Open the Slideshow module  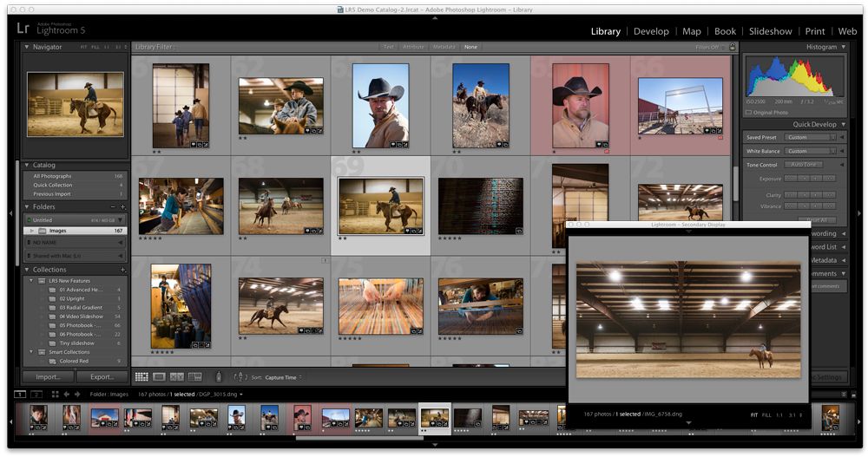770,31
